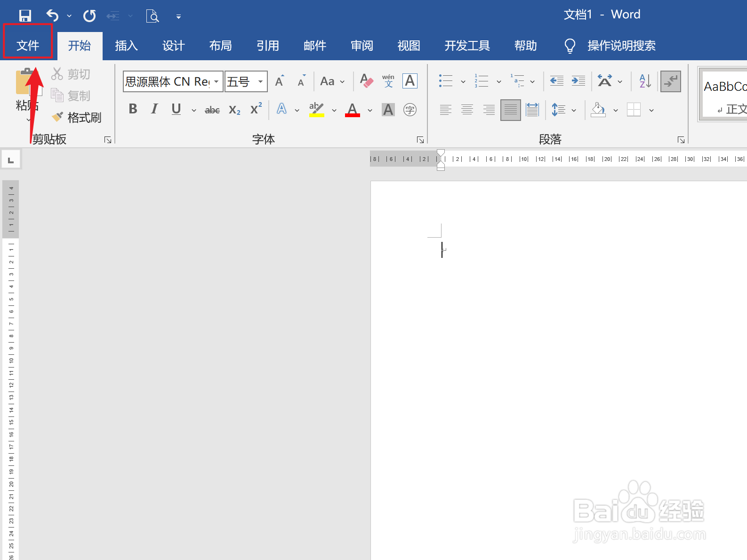Sort text with the A-Z sort icon
Image resolution: width=747 pixels, height=560 pixels.
click(x=645, y=81)
